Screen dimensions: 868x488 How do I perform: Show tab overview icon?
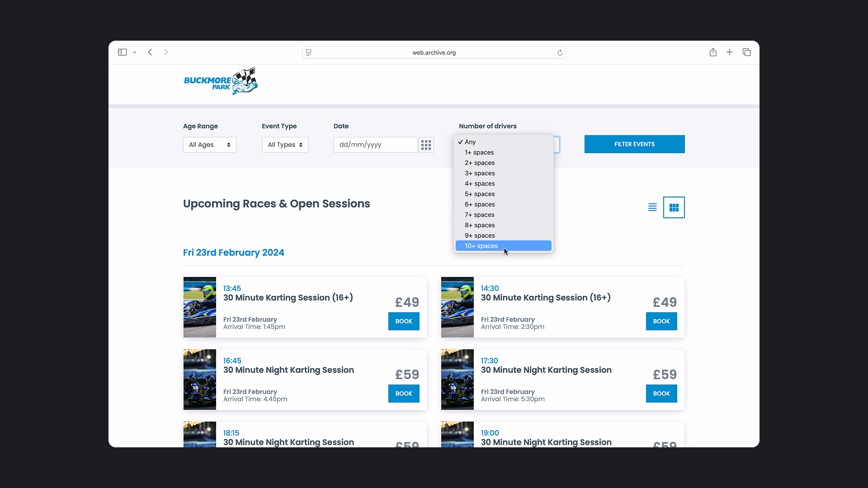coord(746,52)
